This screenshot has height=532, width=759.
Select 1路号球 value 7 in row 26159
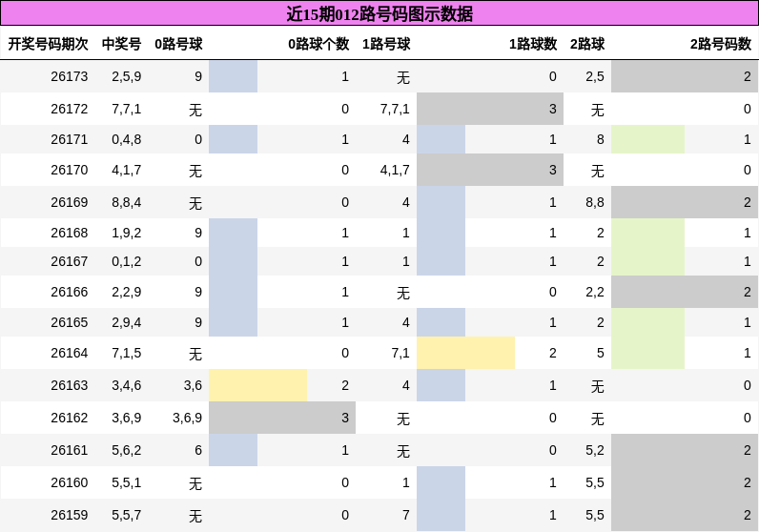405,515
